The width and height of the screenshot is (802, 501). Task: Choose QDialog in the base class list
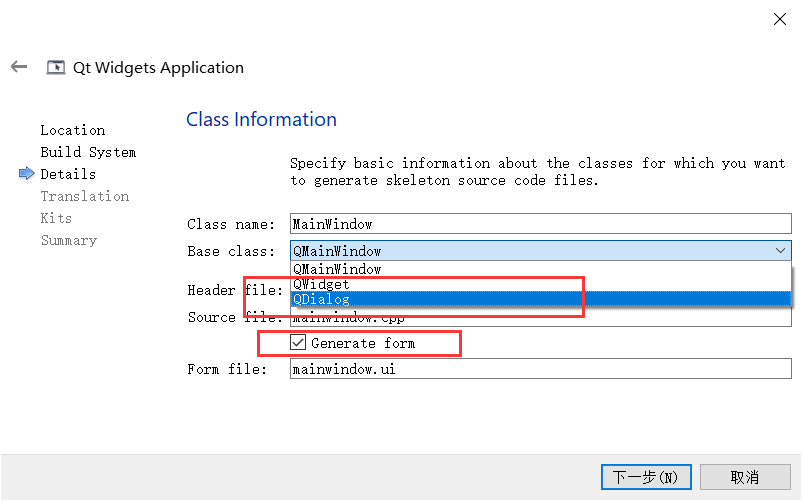(x=540, y=299)
